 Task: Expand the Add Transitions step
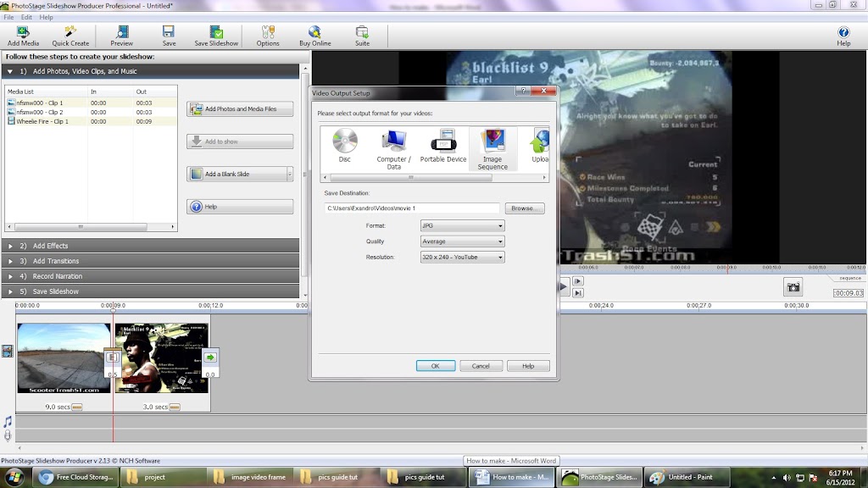point(151,261)
